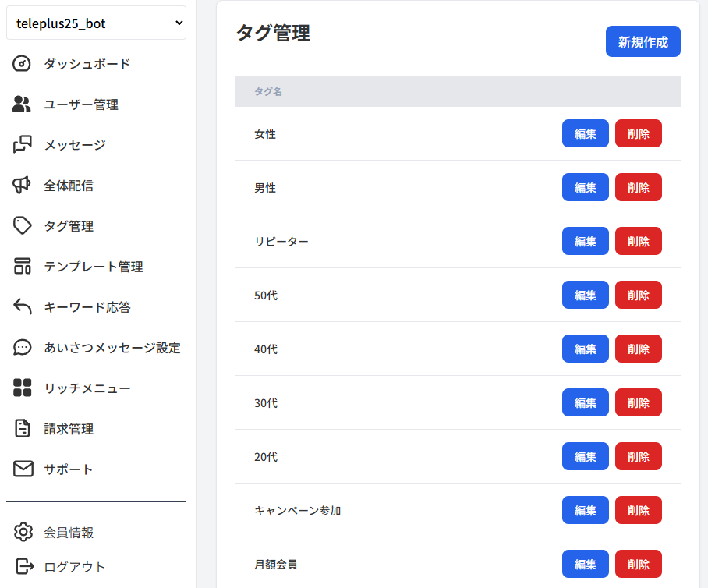This screenshot has width=708, height=588.
Task: Open あいさつメッセージ設定 page
Action: click(112, 347)
